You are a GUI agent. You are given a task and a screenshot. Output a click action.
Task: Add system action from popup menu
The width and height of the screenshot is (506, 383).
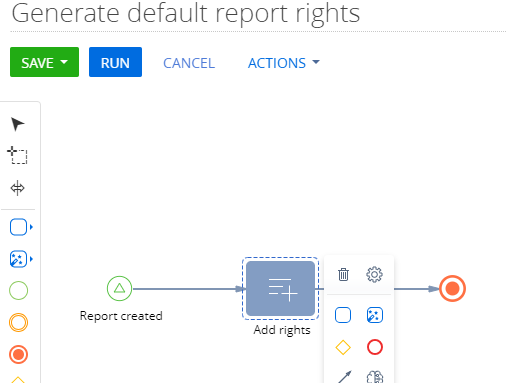pos(375,315)
